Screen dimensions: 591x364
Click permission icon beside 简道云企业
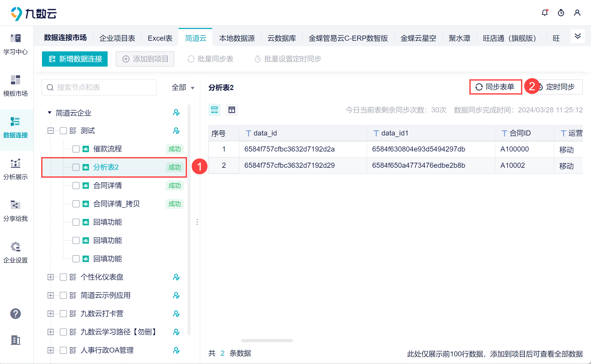[176, 113]
